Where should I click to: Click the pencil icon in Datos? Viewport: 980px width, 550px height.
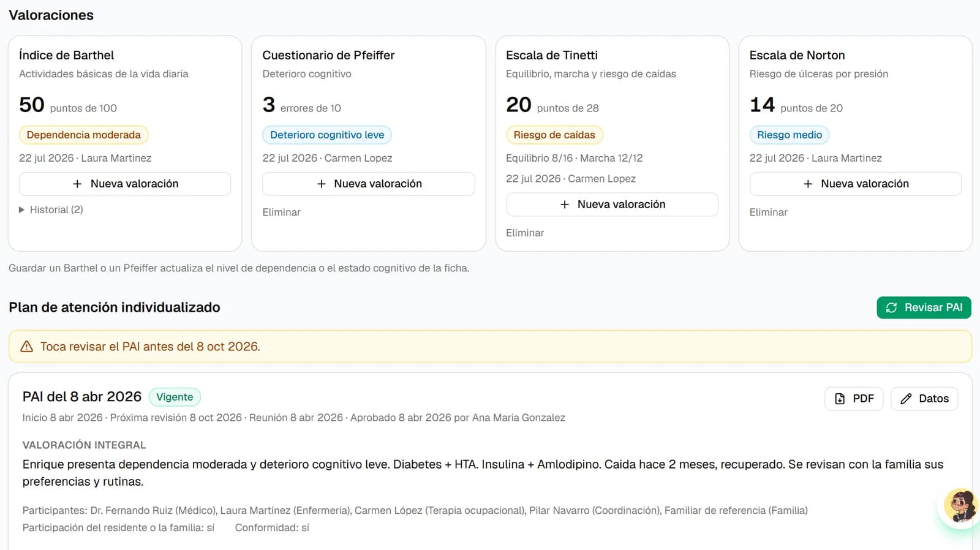pos(906,399)
